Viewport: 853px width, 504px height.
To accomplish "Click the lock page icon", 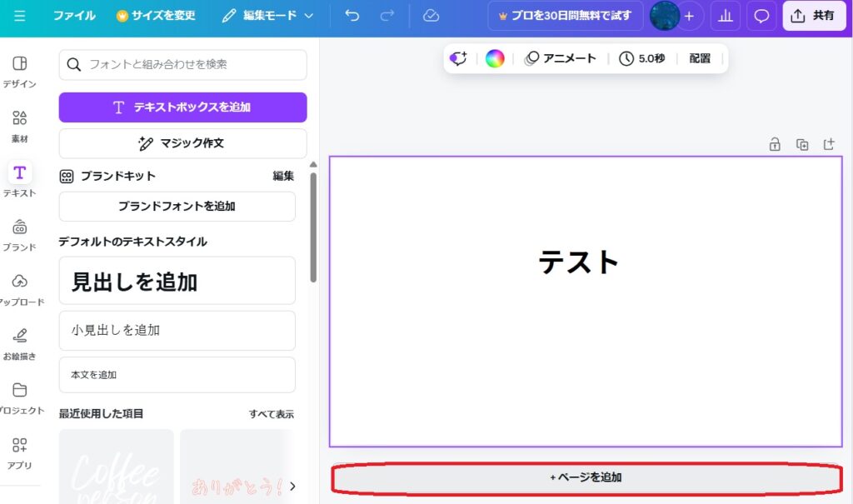I will [x=775, y=144].
